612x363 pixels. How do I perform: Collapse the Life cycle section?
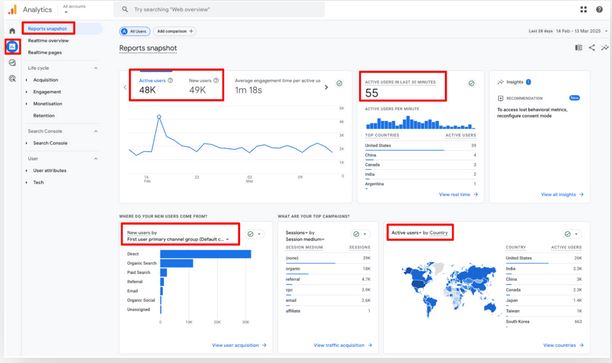click(96, 68)
